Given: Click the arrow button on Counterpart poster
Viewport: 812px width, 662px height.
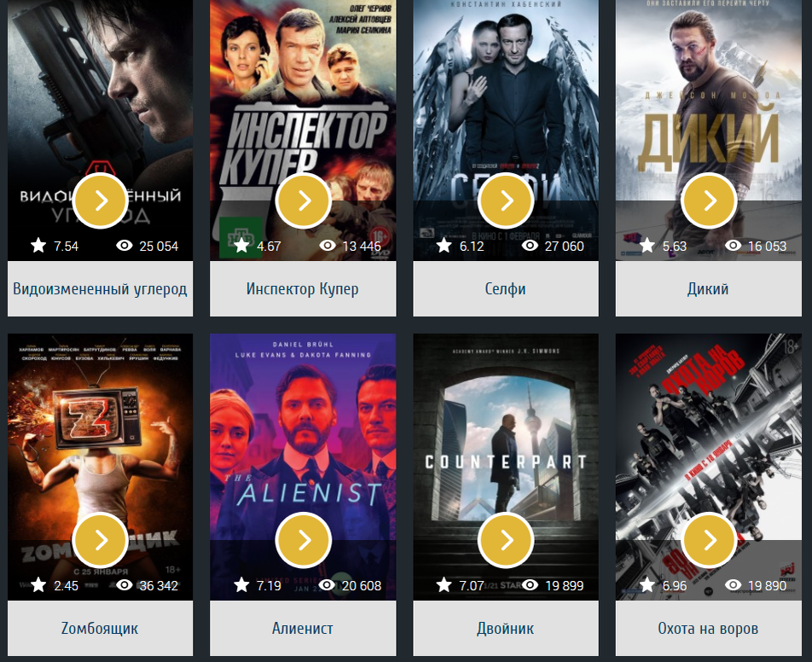Looking at the screenshot, I should pos(506,540).
